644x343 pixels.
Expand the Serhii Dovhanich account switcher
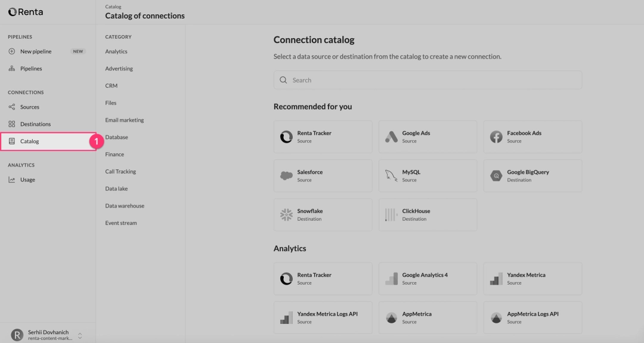coord(80,335)
